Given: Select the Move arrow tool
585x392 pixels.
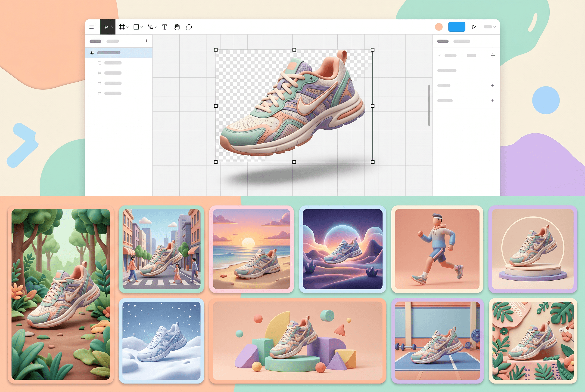Looking at the screenshot, I should 106,27.
